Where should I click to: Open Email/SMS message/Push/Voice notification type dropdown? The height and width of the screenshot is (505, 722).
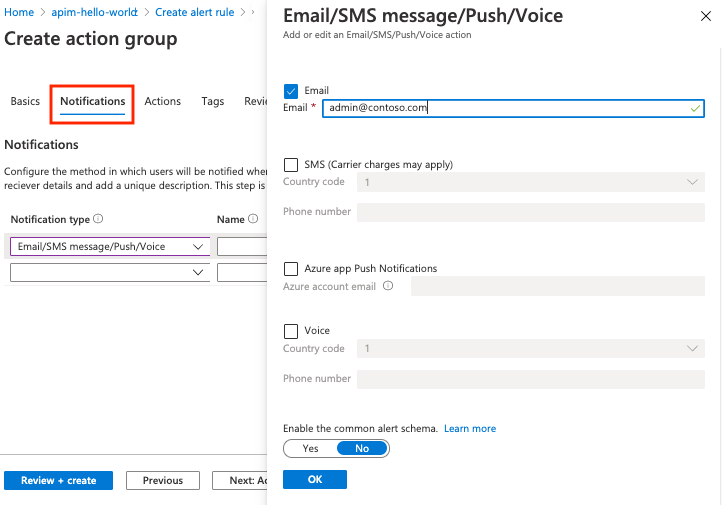click(x=109, y=246)
